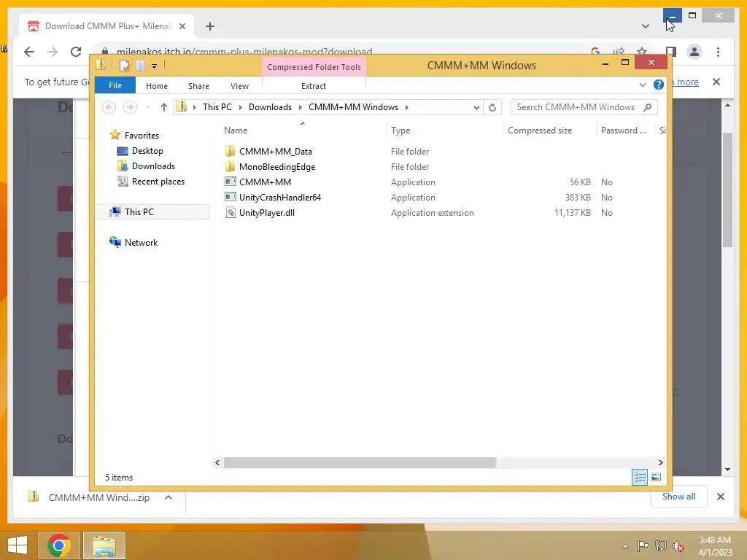Click the muted speaker tray icon

click(x=678, y=546)
